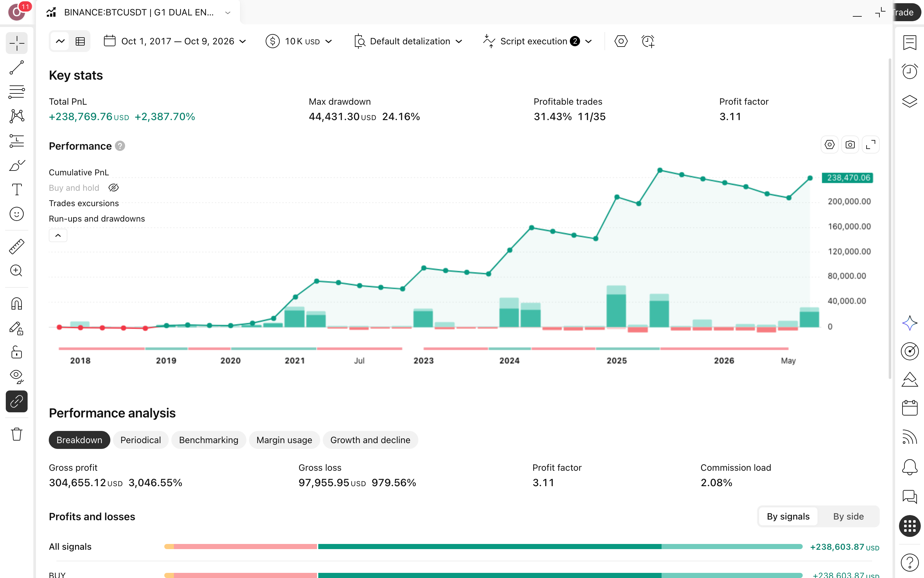This screenshot has width=924, height=578.
Task: Click the Run-ups and drawdowns legend item
Action: (97, 219)
